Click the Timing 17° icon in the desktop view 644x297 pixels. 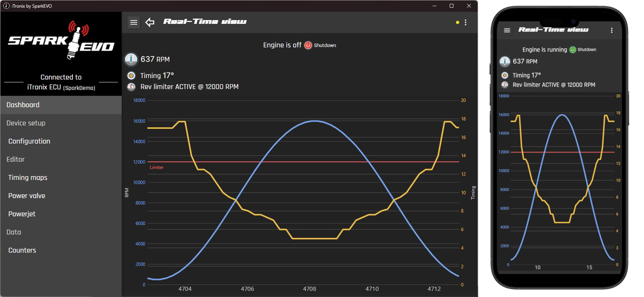click(131, 75)
